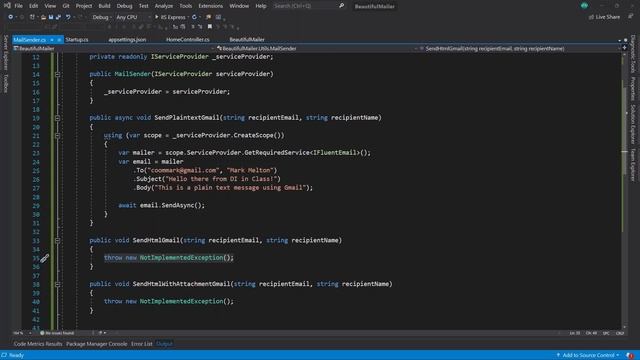
Task: Open the Solution Explorer side tab
Action: tap(633, 124)
